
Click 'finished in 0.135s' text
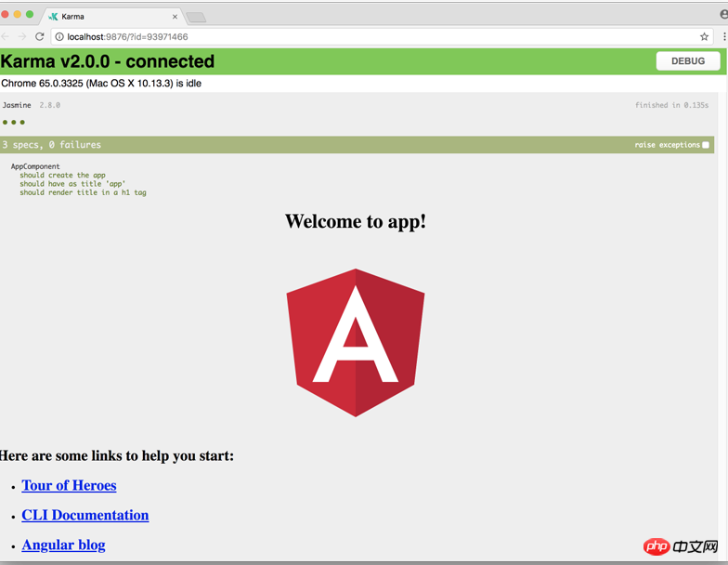[672, 105]
